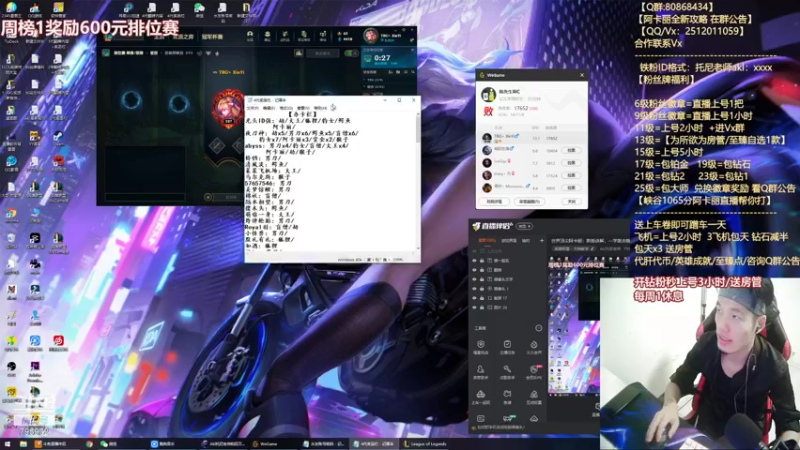Click the bottom-right 关闭 button in the WeGame popup
800x450 pixels.
point(571,202)
